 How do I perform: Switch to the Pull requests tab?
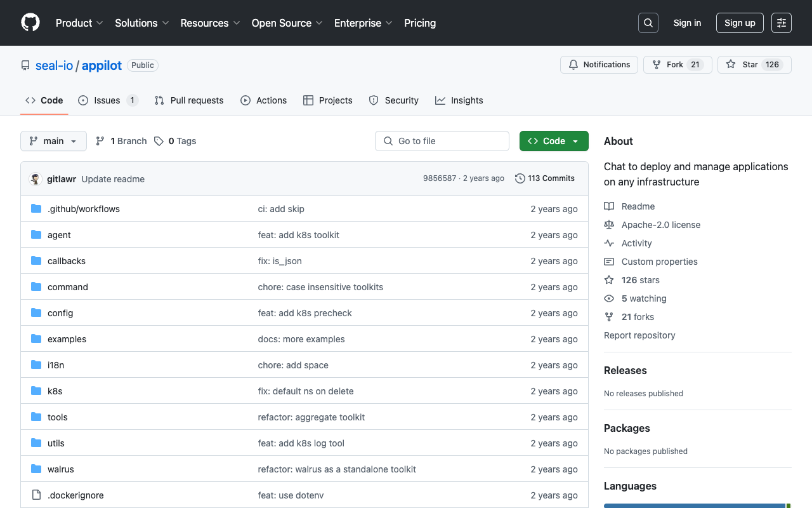(x=189, y=100)
